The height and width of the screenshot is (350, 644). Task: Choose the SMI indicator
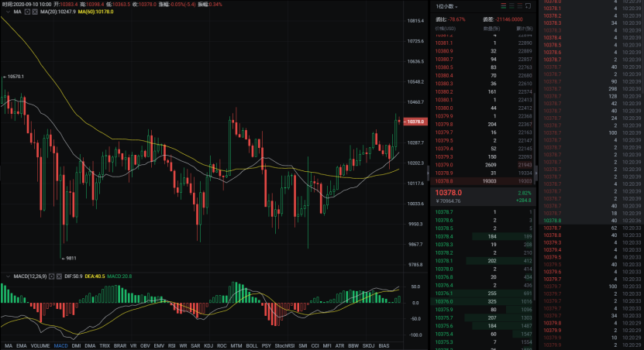pos(303,346)
